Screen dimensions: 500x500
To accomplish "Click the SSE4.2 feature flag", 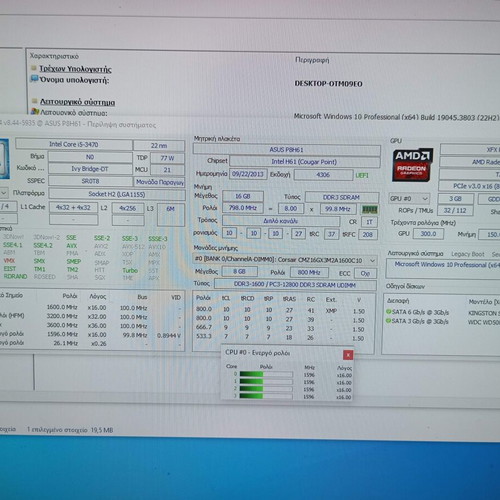I will [x=43, y=245].
